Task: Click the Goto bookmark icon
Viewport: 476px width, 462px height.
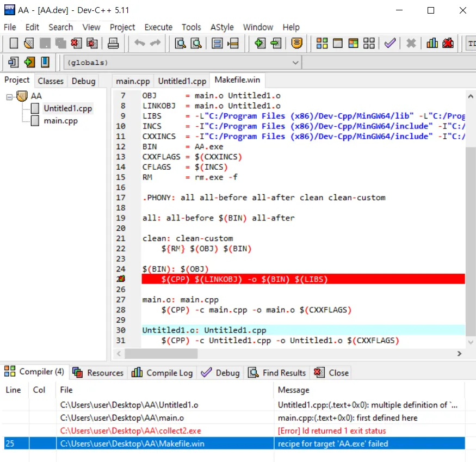Action: [233, 43]
